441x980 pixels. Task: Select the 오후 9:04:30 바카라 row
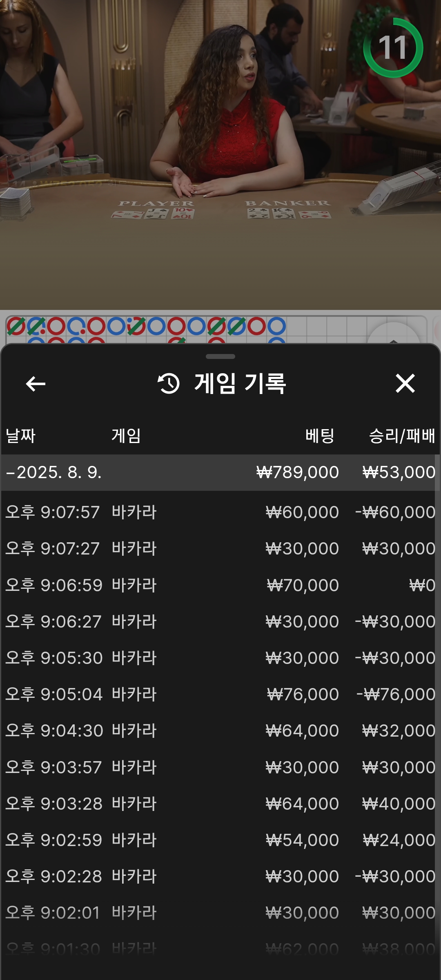click(218, 731)
